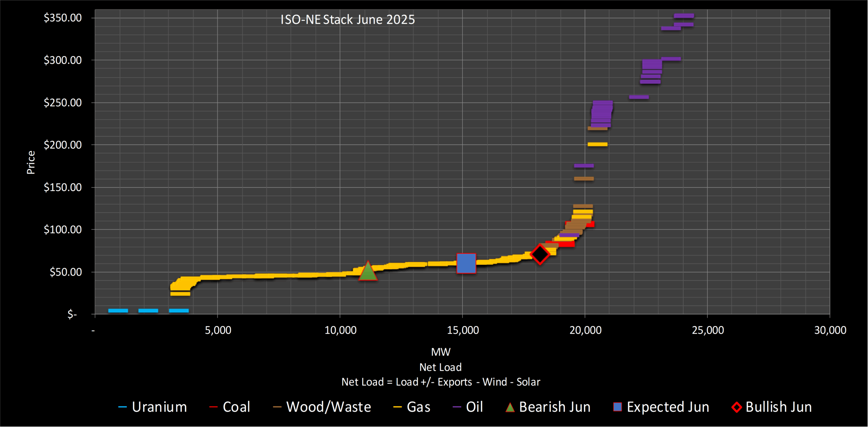The image size is (868, 427).
Task: Click the Wood/Waste legend label
Action: pos(329,407)
